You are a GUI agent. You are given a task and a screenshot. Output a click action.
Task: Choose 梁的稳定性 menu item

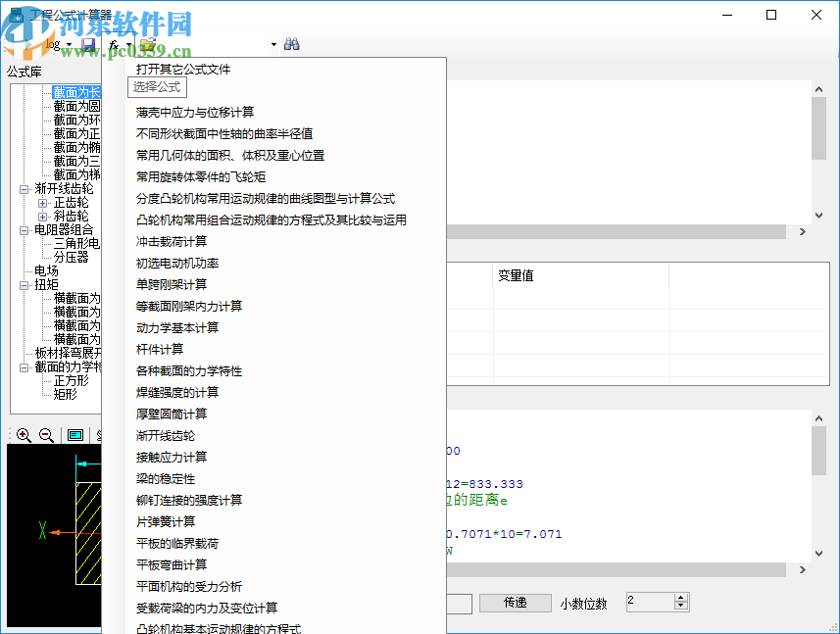pos(166,479)
